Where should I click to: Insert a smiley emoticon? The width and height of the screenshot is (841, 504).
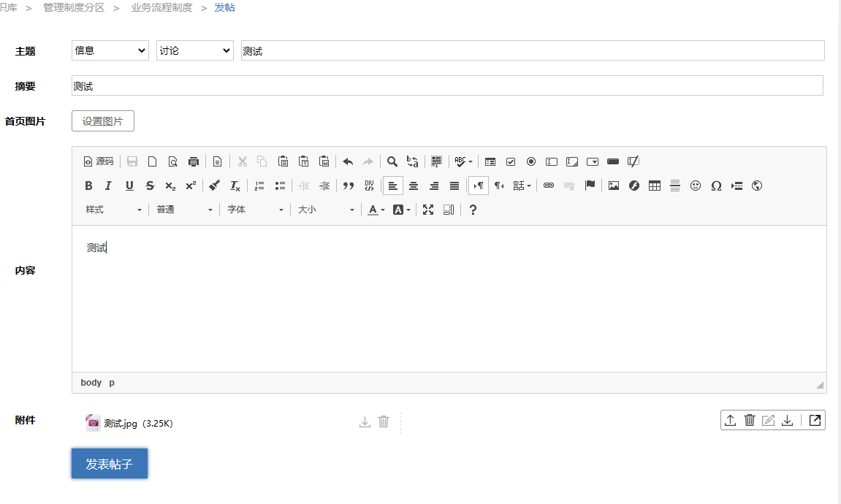point(696,186)
